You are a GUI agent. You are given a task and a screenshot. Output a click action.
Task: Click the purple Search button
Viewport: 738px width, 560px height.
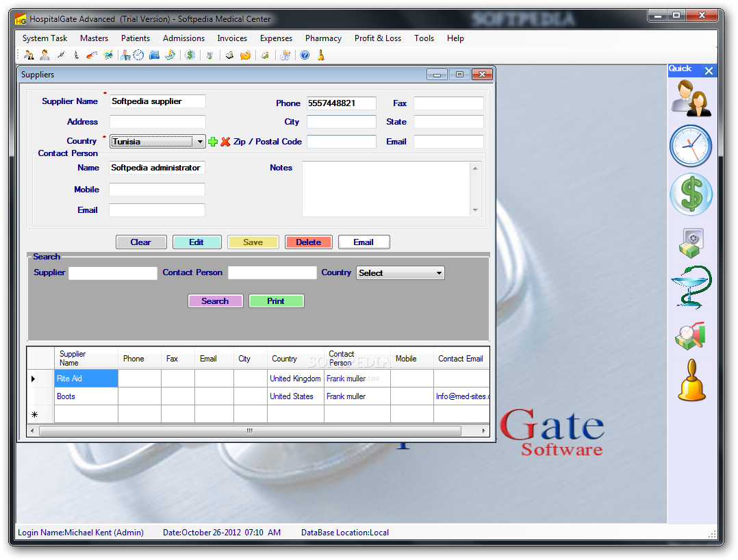coord(215,301)
